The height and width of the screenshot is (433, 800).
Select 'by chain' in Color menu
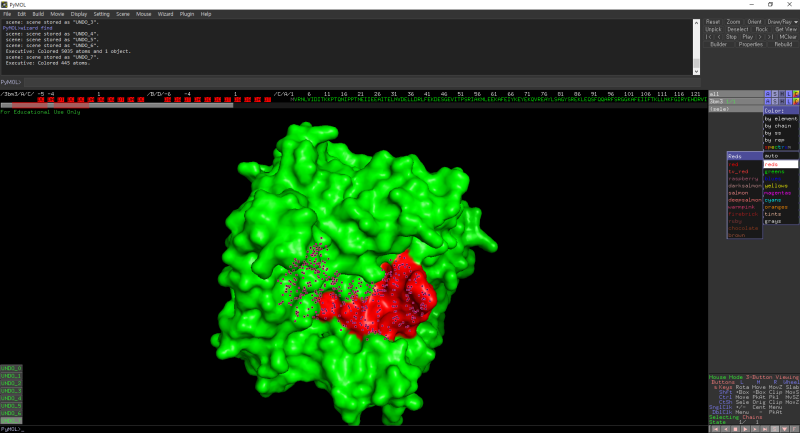point(781,125)
